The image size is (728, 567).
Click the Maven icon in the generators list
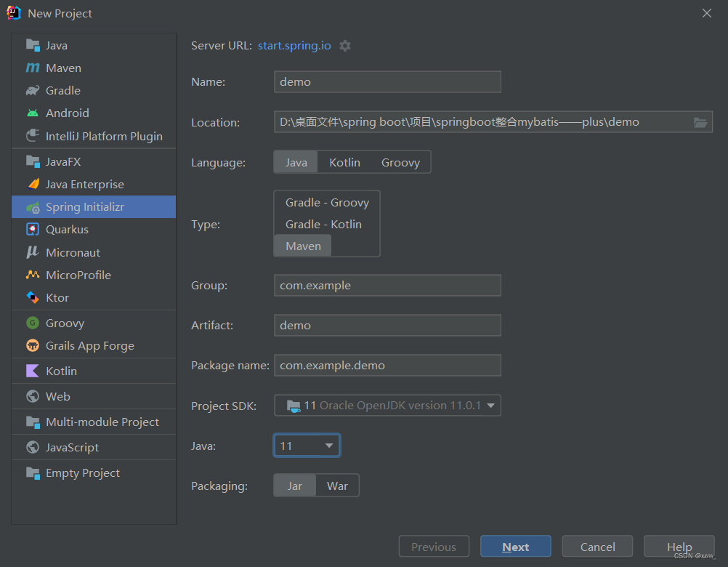click(x=33, y=68)
